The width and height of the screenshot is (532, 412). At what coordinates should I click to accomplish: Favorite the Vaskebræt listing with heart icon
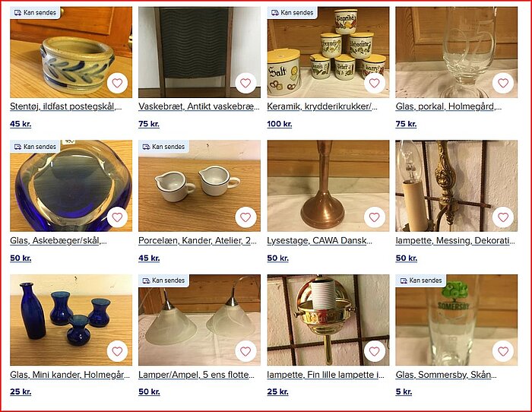[245, 83]
